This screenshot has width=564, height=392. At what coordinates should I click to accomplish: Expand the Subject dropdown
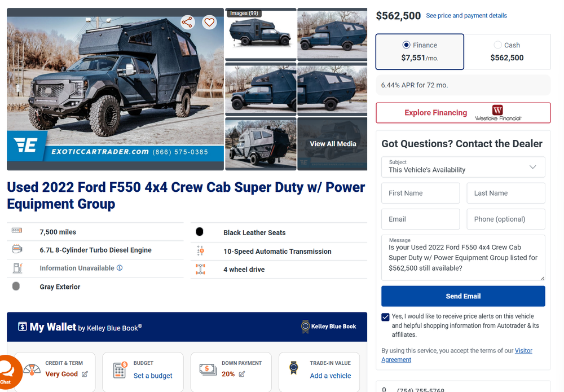(x=463, y=167)
